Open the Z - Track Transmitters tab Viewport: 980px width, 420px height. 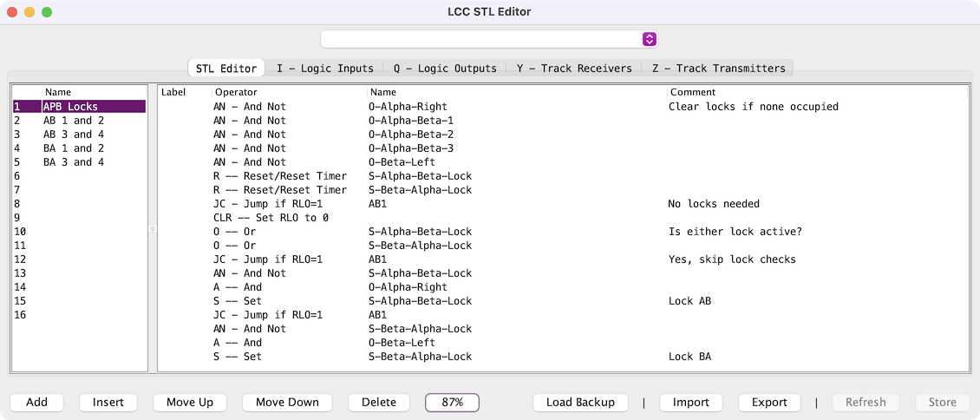pyautogui.click(x=719, y=69)
